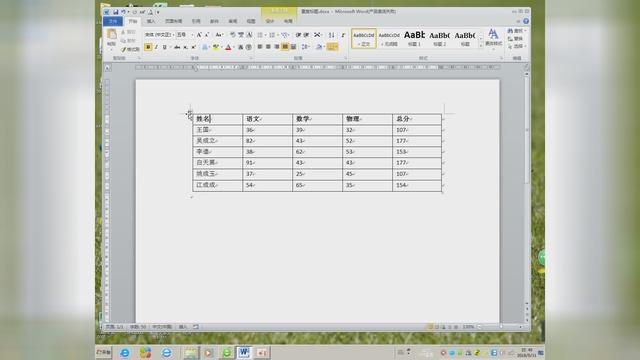
Task: Expand the styles gallery More arrow
Action: coord(481,46)
